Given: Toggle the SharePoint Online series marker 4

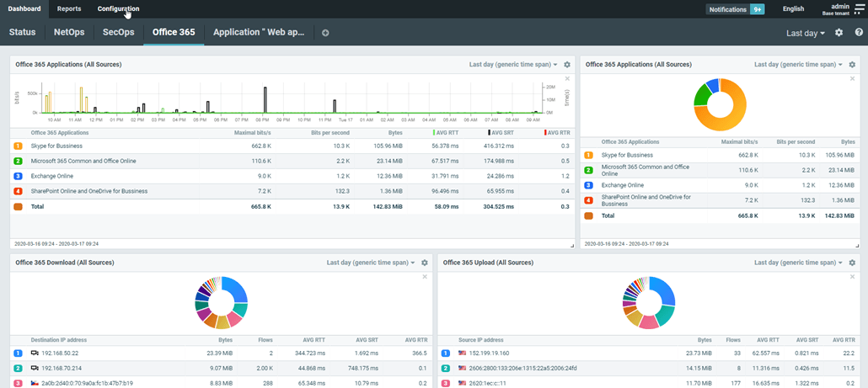Looking at the screenshot, I should [x=19, y=191].
